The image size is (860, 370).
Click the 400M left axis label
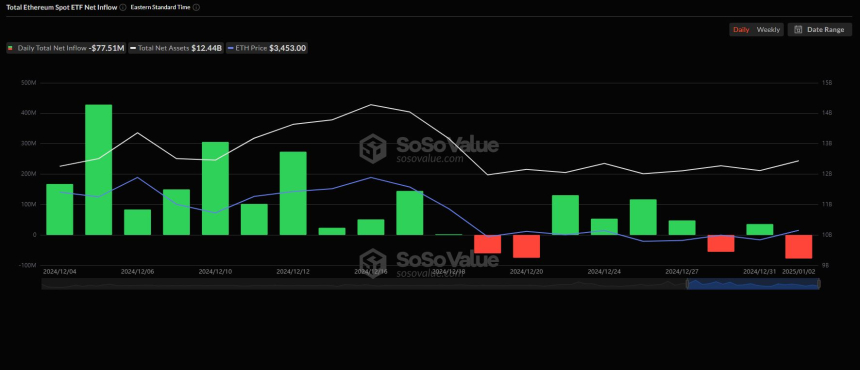tap(29, 113)
